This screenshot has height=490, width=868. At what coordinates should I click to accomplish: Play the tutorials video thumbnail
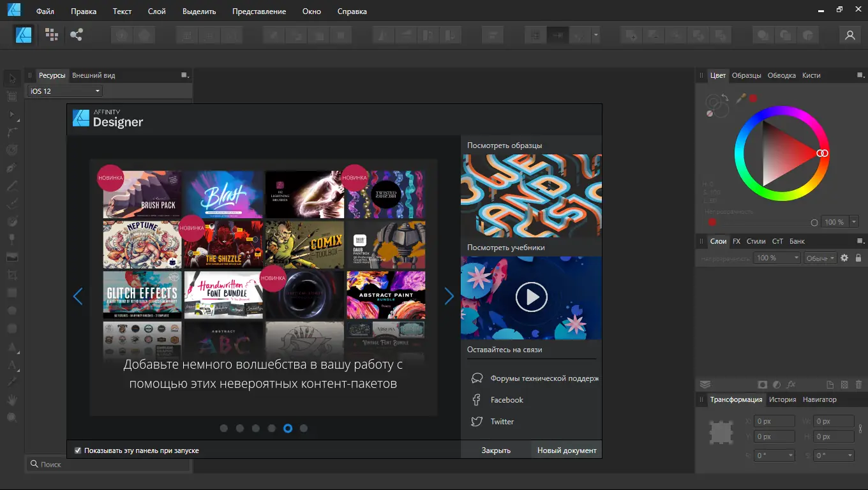(531, 297)
